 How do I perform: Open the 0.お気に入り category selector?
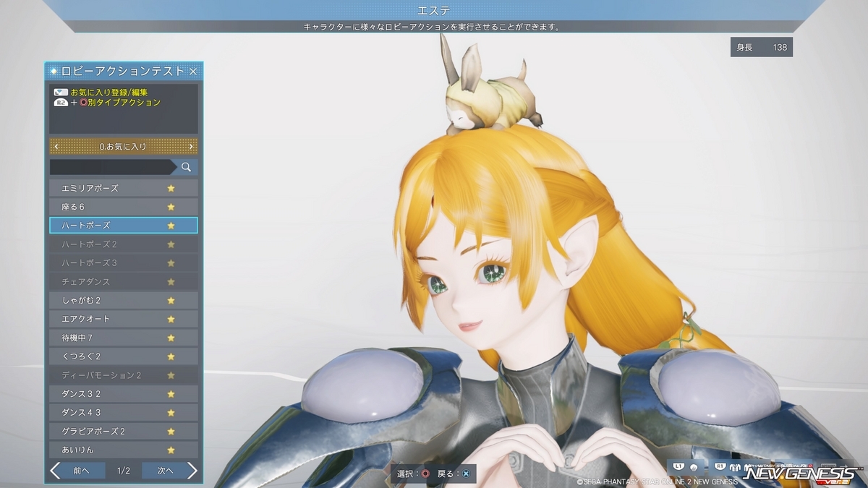click(124, 147)
